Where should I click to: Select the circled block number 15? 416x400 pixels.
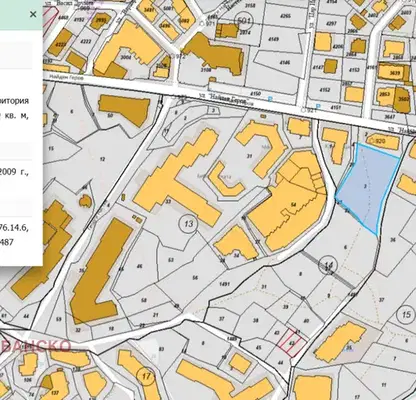pyautogui.click(x=406, y=315)
